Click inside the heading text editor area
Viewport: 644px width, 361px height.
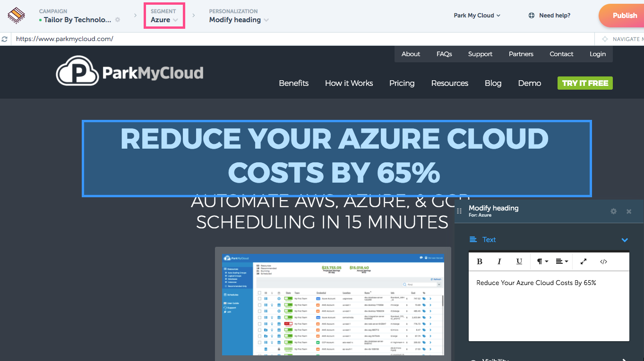[x=549, y=306]
